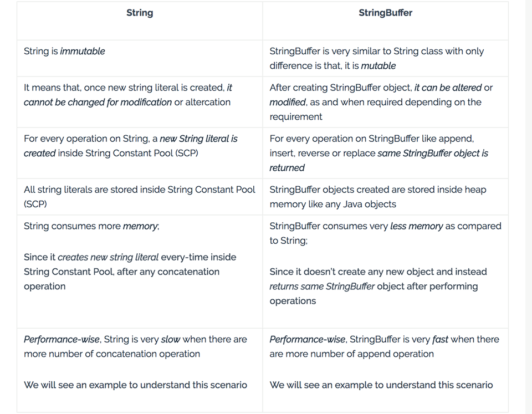Click the creates new string literal phrase
The height and width of the screenshot is (414, 532).
[x=108, y=257]
